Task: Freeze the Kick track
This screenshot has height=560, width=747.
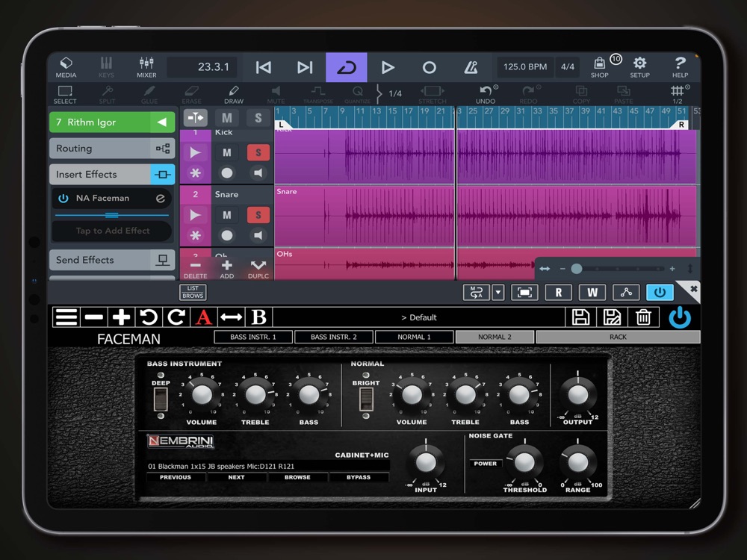Action: (x=195, y=173)
